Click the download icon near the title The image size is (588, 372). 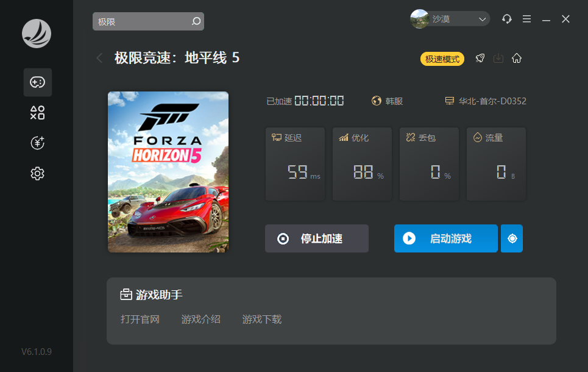tap(498, 59)
